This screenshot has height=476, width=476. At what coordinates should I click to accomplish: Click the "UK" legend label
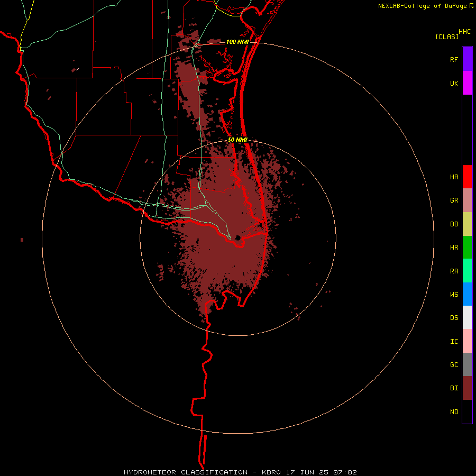click(454, 84)
